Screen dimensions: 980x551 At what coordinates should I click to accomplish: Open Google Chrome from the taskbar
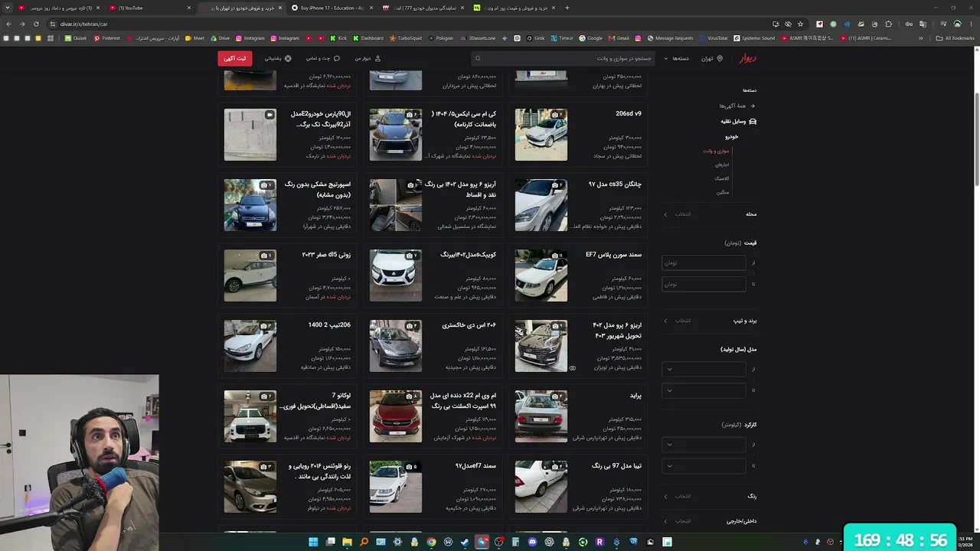click(x=431, y=542)
